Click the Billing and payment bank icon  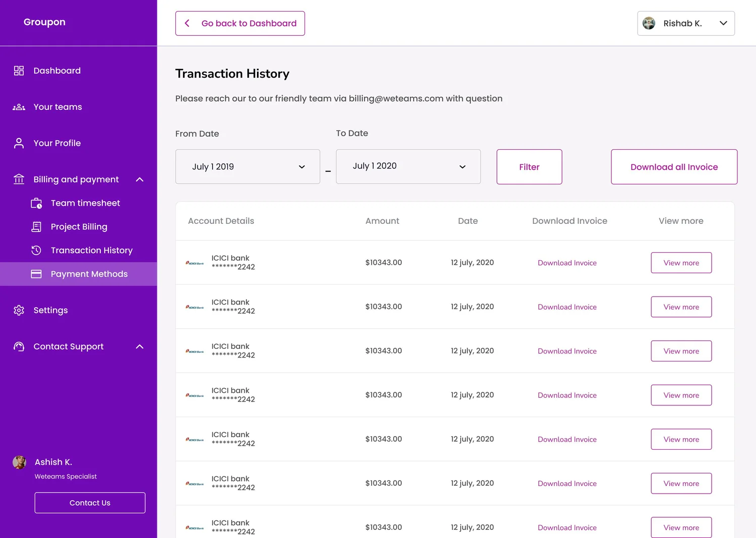tap(19, 179)
